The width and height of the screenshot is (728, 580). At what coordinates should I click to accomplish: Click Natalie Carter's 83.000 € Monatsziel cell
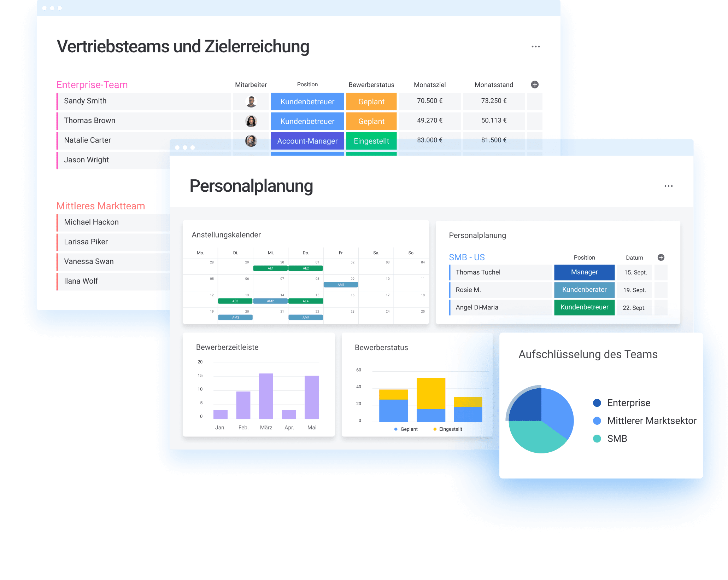(x=429, y=140)
